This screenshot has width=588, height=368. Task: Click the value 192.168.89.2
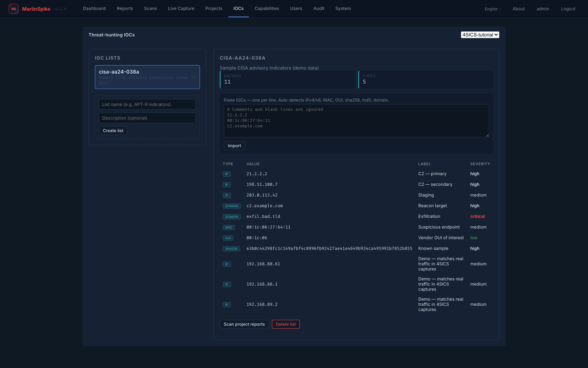[262, 305]
